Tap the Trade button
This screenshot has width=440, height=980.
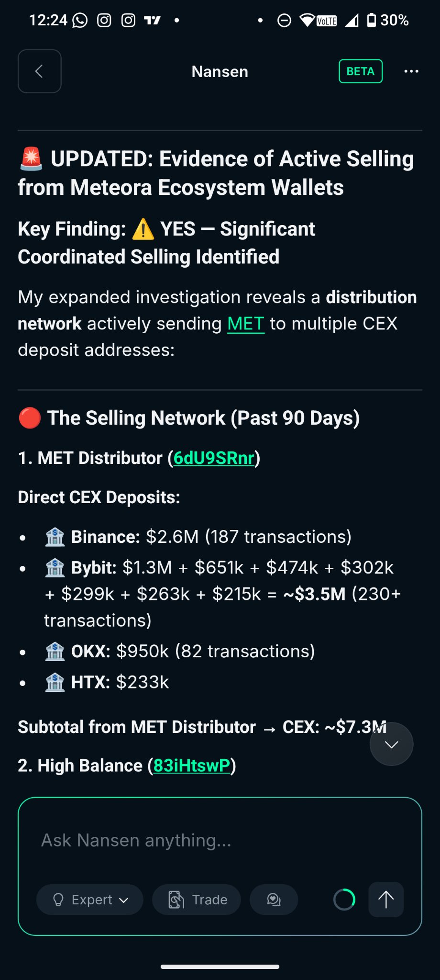coord(197,900)
